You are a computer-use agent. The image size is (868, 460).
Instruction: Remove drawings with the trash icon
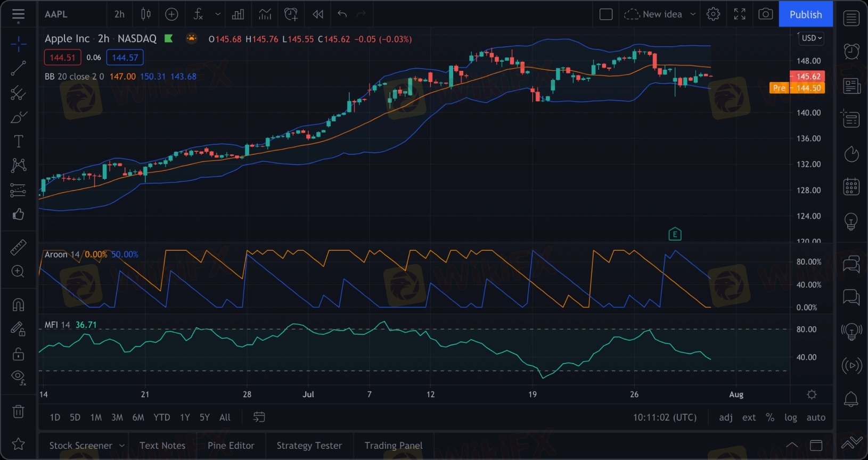(18, 411)
